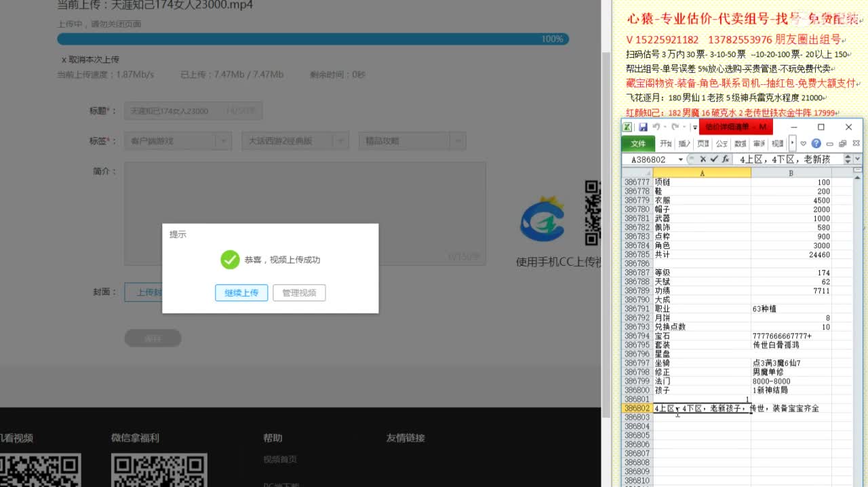Open the Redo history dropdown arrow
Viewport: 868px width, 487px height.
[684, 127]
